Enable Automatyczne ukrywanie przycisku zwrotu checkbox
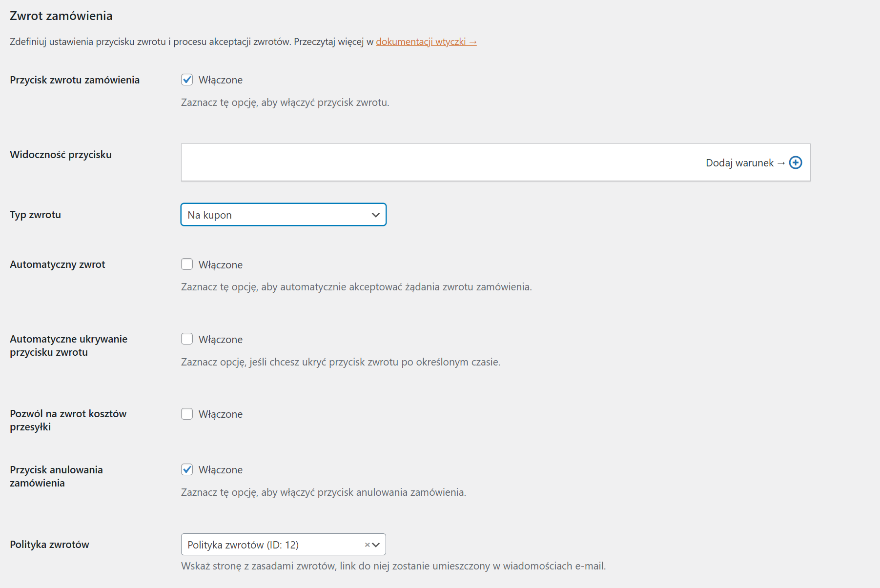Screen dimensions: 880x588 pos(187,339)
